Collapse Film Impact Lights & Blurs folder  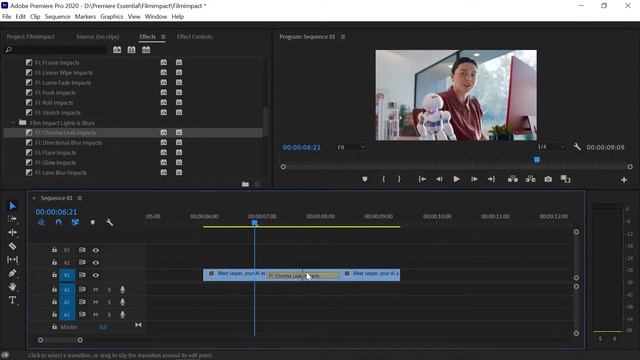click(13, 123)
